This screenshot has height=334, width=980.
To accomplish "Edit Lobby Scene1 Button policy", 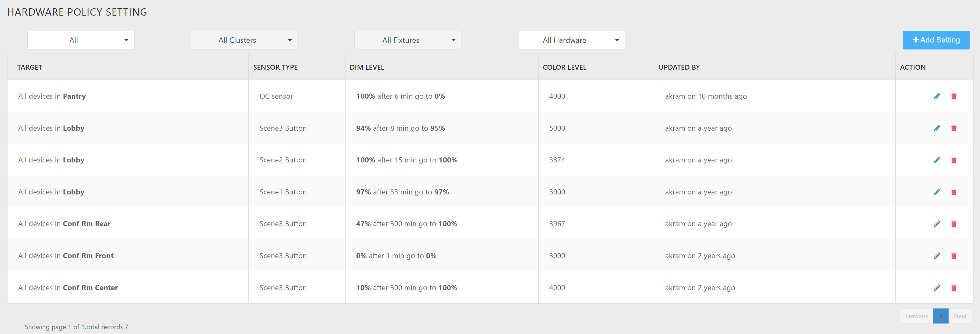I will point(937,192).
